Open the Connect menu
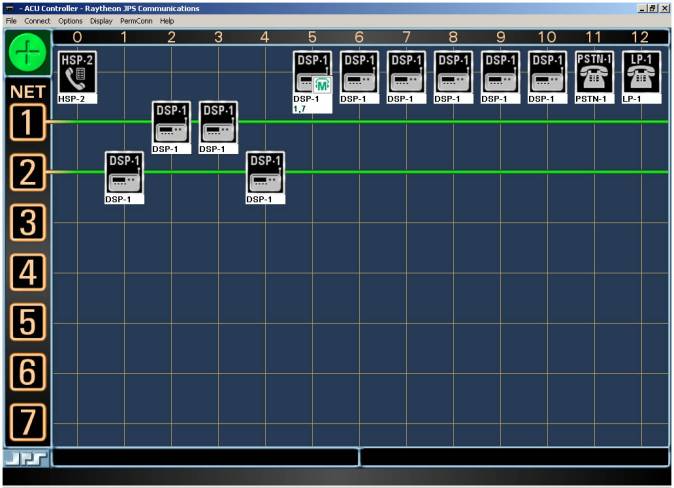 pyautogui.click(x=37, y=20)
